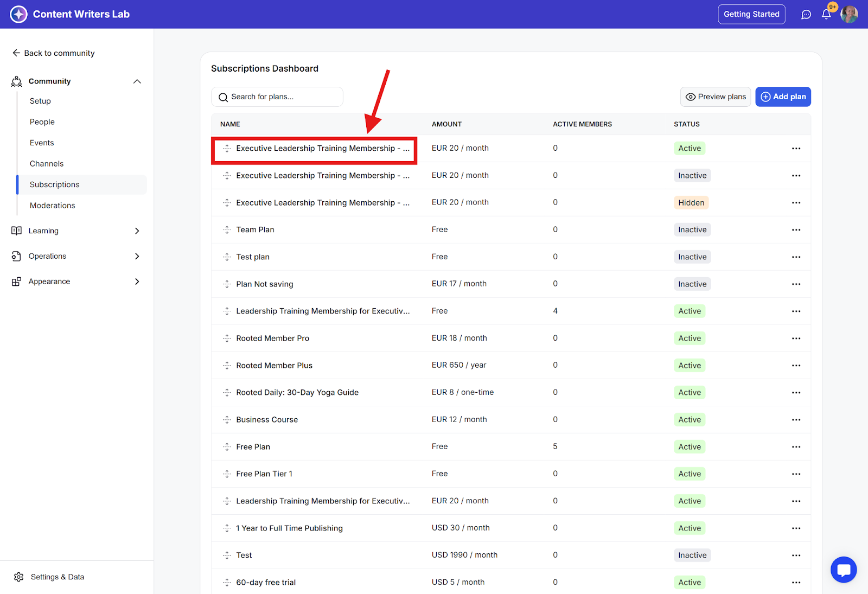
Task: Open the blue support chat bubble
Action: coord(843,570)
